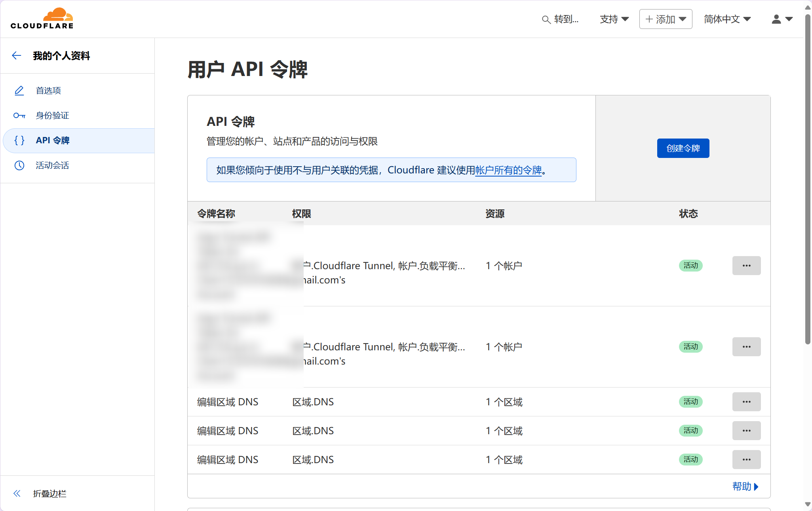Click the Cloudflare logo
This screenshot has width=812, height=511.
(42, 18)
